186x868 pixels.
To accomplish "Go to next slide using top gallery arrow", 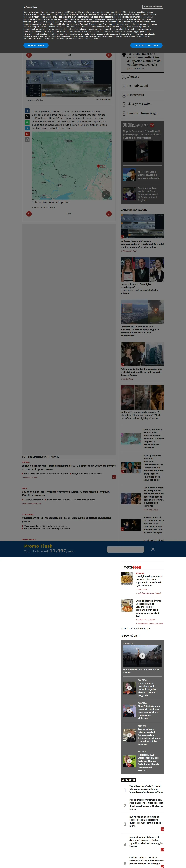I will click(109, 55).
